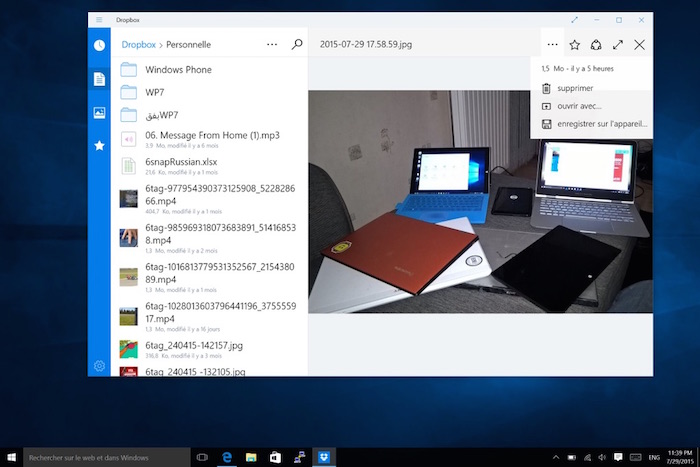Open the Windows Phone folder
The image size is (700, 467).
(x=177, y=70)
